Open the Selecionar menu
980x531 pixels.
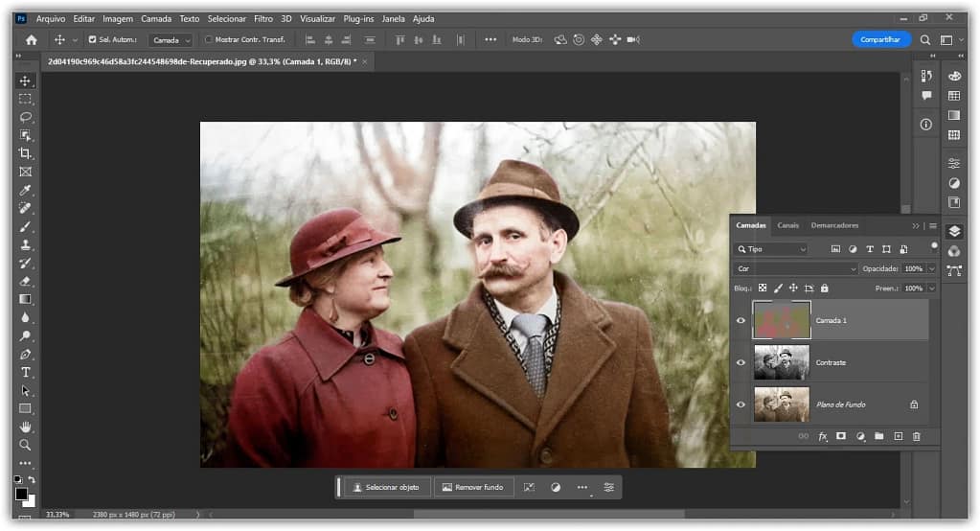click(226, 19)
